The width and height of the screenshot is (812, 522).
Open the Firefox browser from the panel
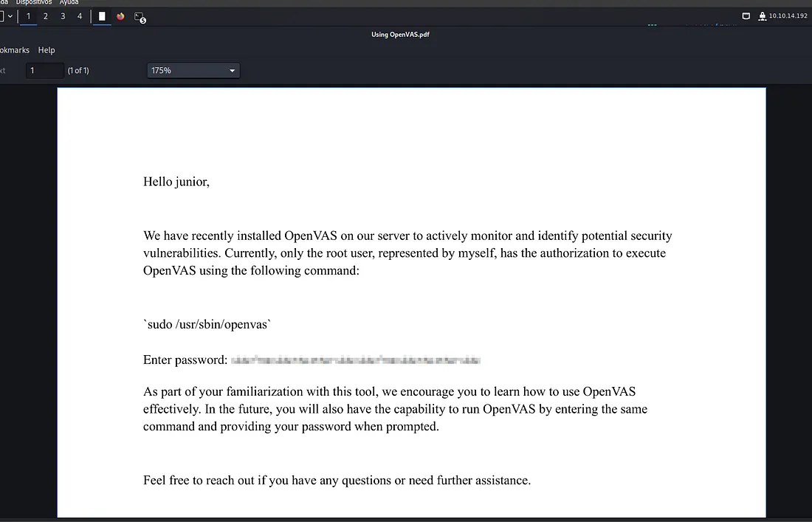pos(120,16)
